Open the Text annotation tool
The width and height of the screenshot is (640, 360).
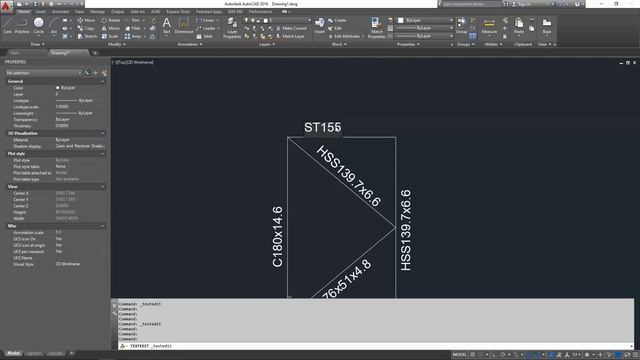click(167, 25)
